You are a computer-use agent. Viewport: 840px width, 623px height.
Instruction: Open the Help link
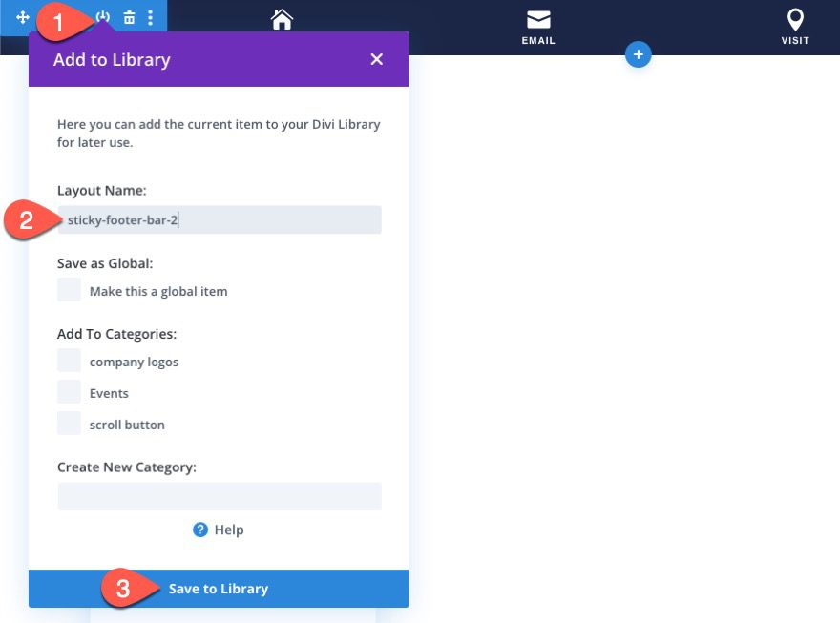[230, 530]
